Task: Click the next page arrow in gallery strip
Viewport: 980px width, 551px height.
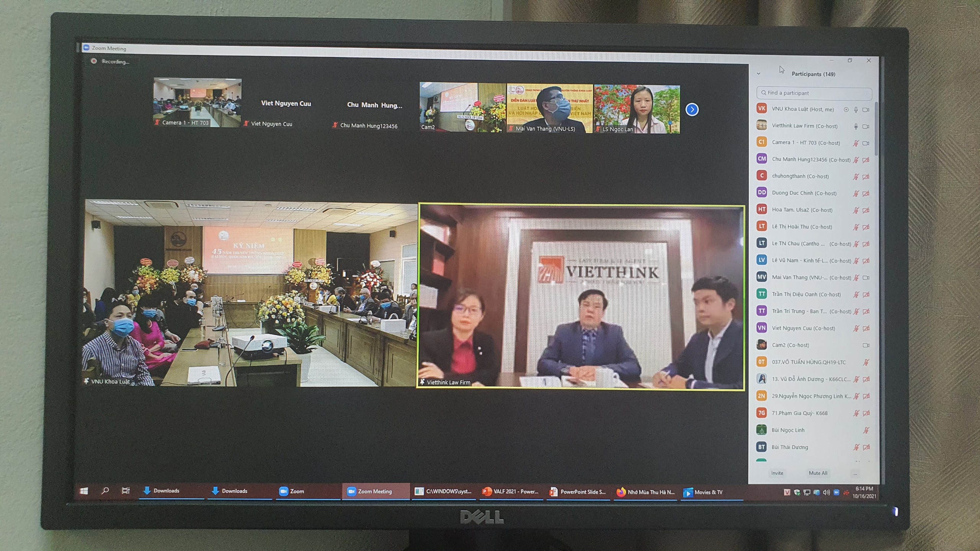Action: pyautogui.click(x=692, y=110)
